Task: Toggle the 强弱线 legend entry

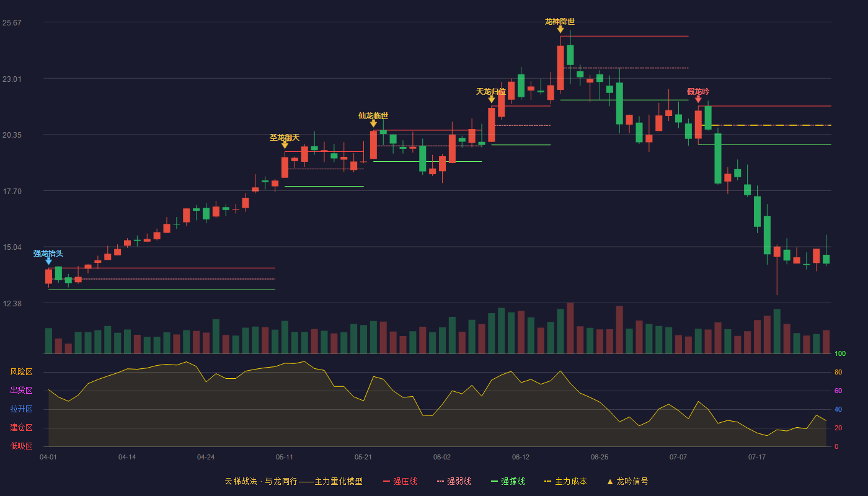Action: coord(454,481)
